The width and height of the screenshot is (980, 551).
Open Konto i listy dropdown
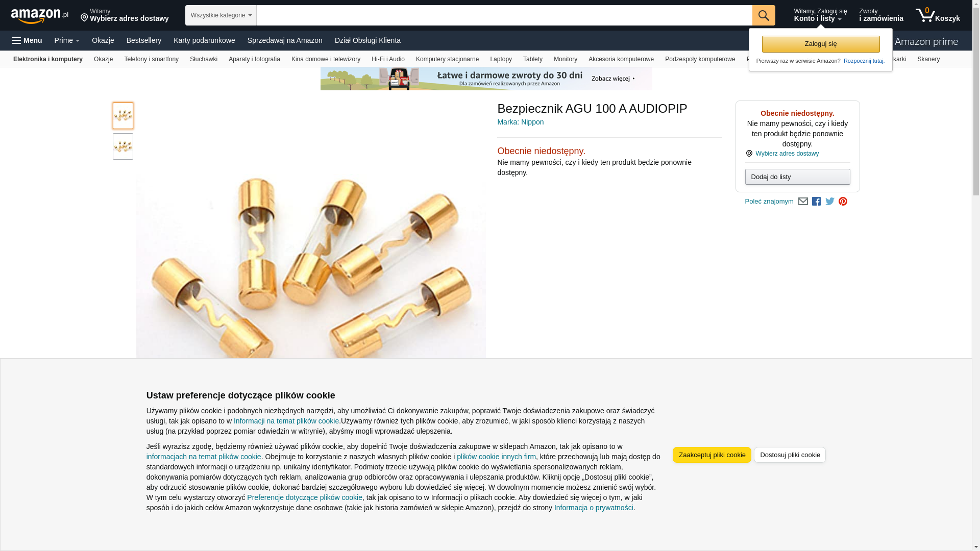[820, 15]
